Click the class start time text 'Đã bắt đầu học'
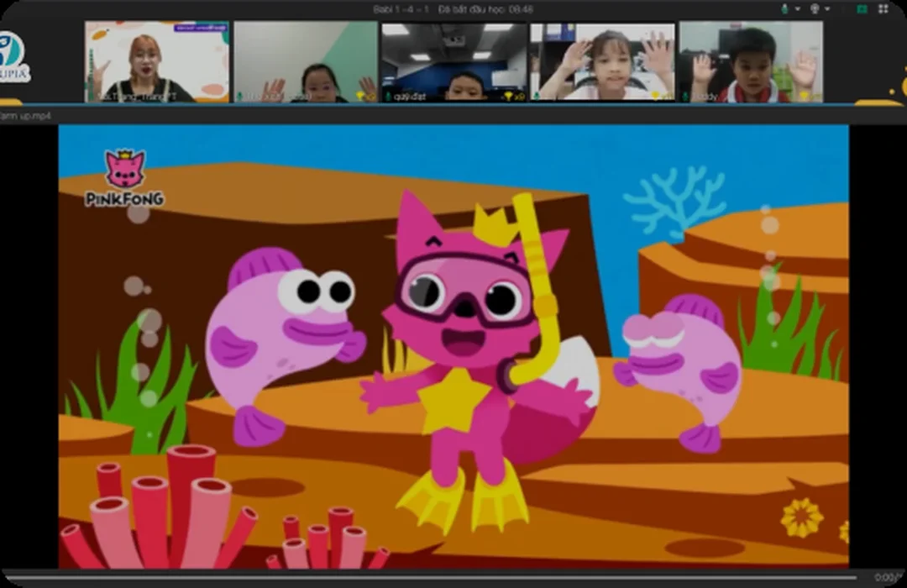 473,9
